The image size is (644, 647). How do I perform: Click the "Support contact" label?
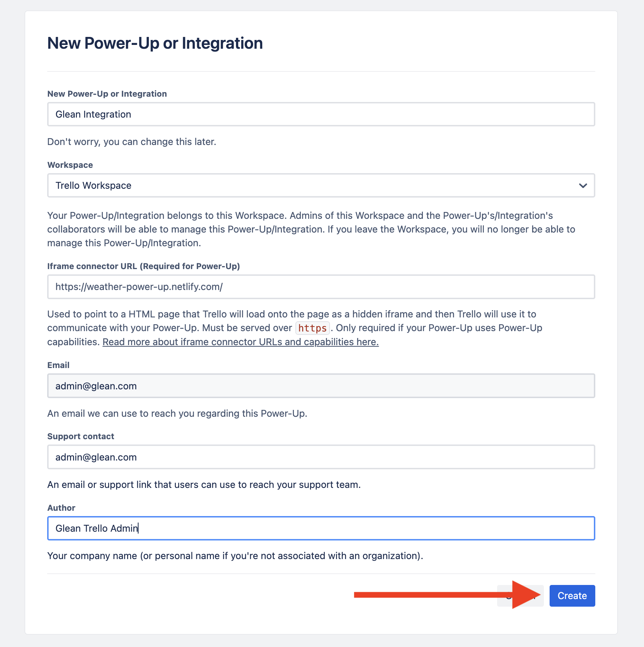[x=81, y=436]
